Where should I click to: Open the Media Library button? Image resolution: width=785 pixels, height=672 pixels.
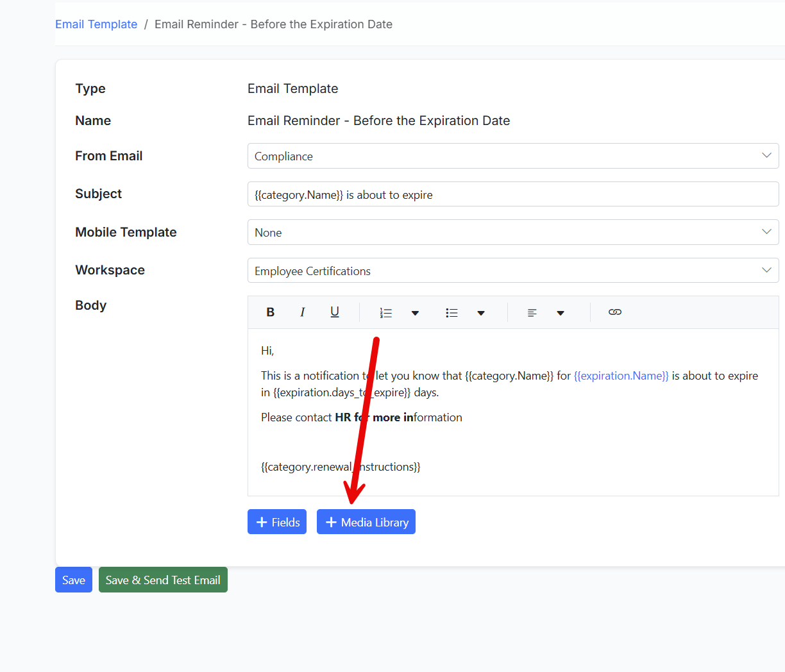click(x=366, y=522)
